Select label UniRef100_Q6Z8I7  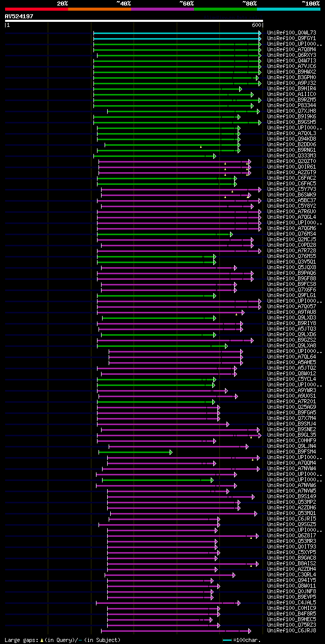(291, 536)
